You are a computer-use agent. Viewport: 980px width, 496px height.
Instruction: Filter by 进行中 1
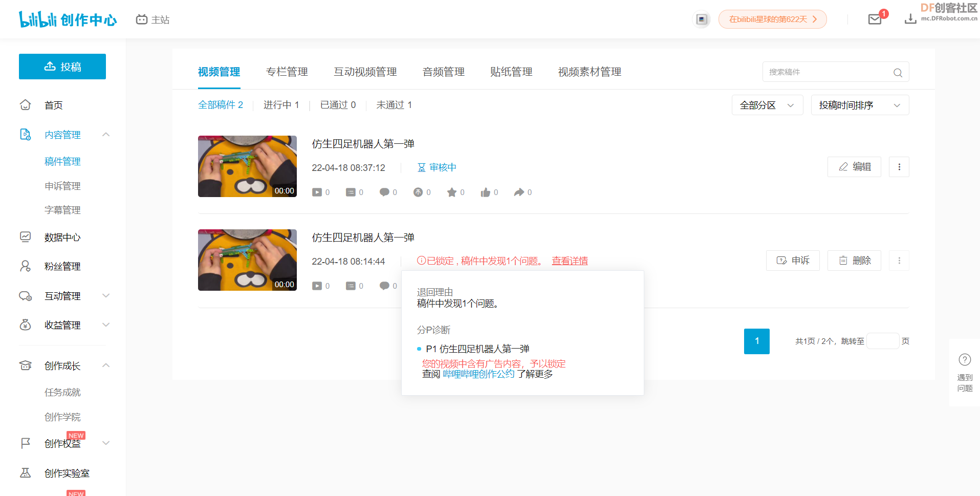click(x=281, y=105)
